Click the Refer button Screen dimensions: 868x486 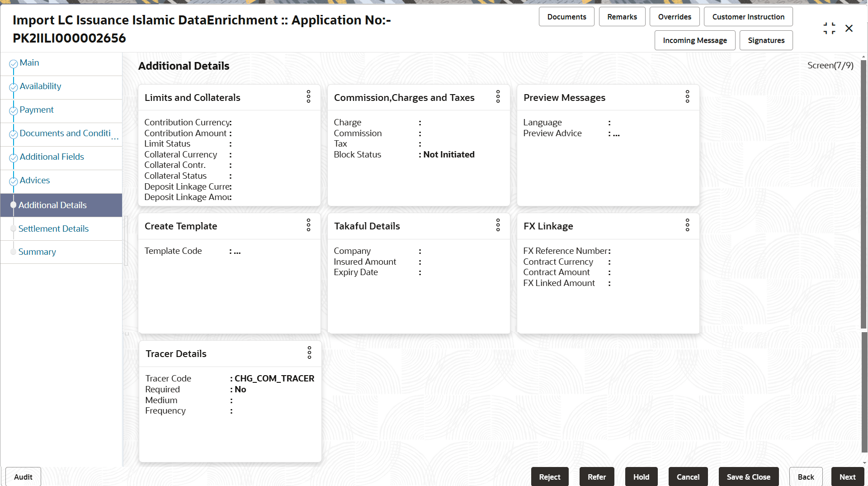coord(597,477)
